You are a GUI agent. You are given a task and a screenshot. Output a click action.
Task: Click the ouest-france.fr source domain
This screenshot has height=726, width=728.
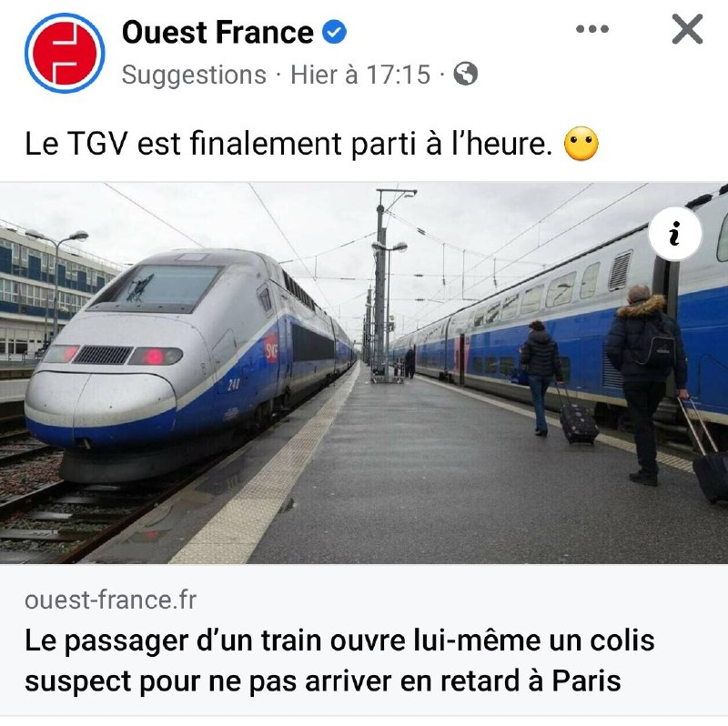click(x=110, y=600)
